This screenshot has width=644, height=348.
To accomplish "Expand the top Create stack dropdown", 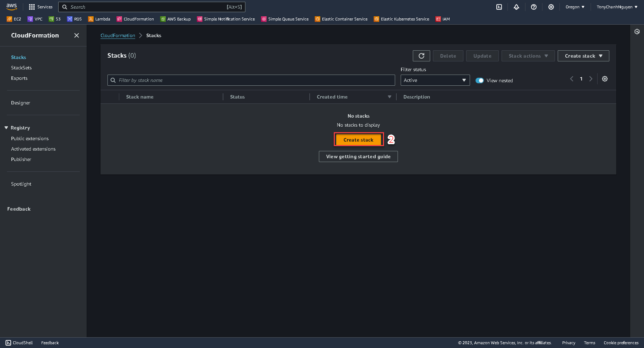I will coord(583,56).
